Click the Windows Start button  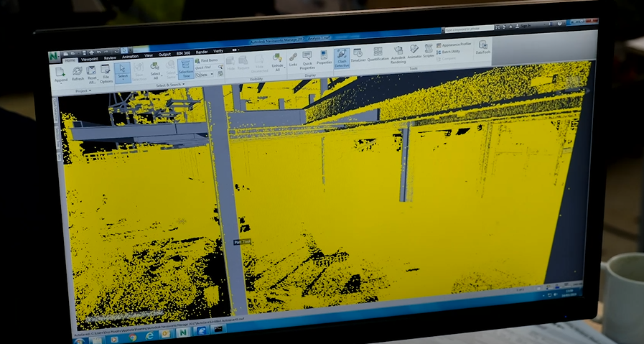point(79,341)
